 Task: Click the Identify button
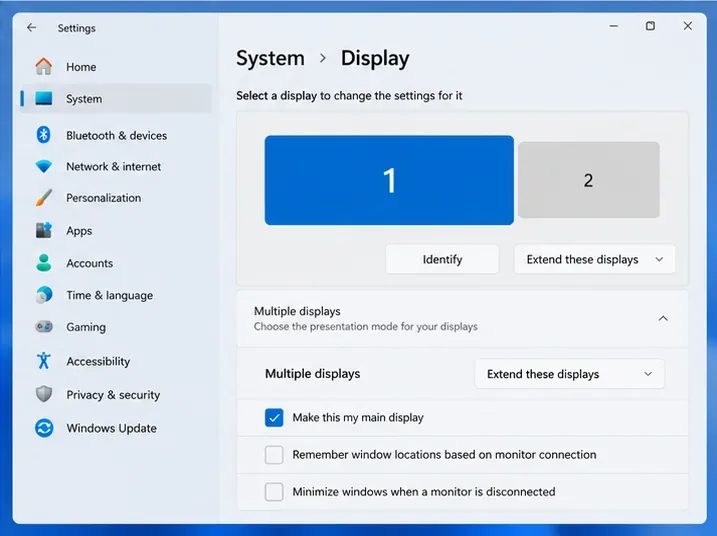click(x=442, y=259)
